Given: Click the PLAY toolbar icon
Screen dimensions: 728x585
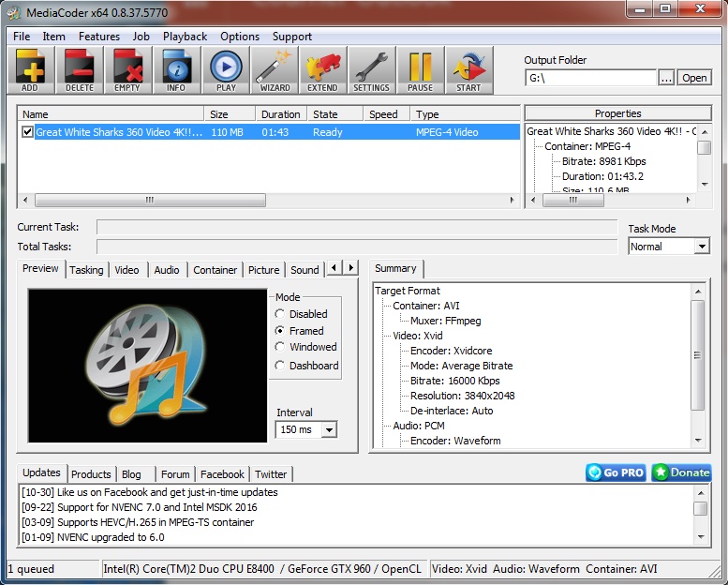Looking at the screenshot, I should 226,70.
